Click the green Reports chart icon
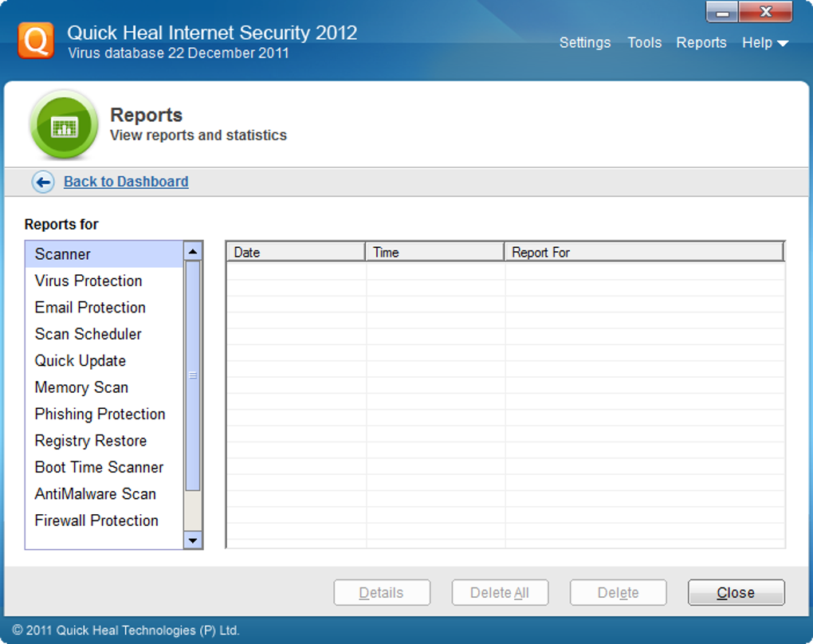This screenshot has height=644, width=813. point(64,124)
